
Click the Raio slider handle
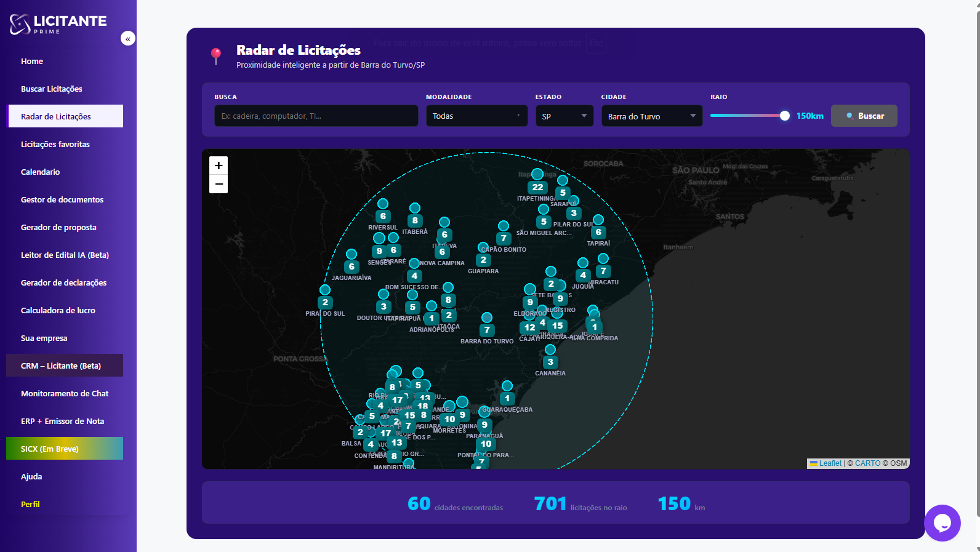click(x=784, y=116)
